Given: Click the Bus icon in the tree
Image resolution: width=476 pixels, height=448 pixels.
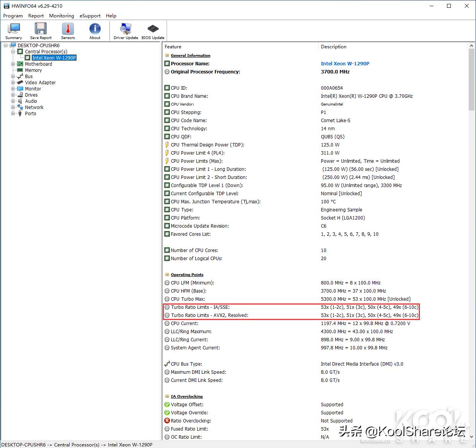Looking at the screenshot, I should click(x=20, y=77).
